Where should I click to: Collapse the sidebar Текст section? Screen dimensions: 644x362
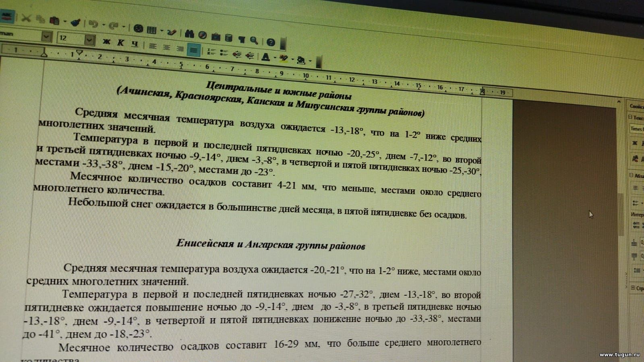(631, 117)
